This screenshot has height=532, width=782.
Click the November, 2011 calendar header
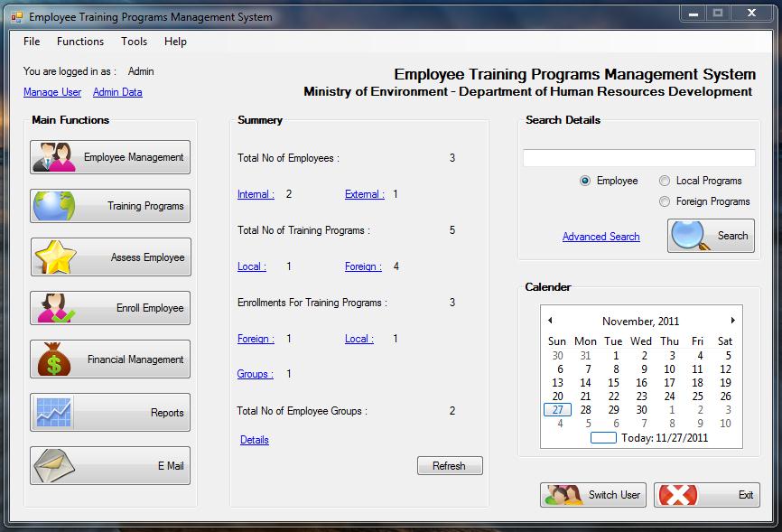pyautogui.click(x=640, y=322)
